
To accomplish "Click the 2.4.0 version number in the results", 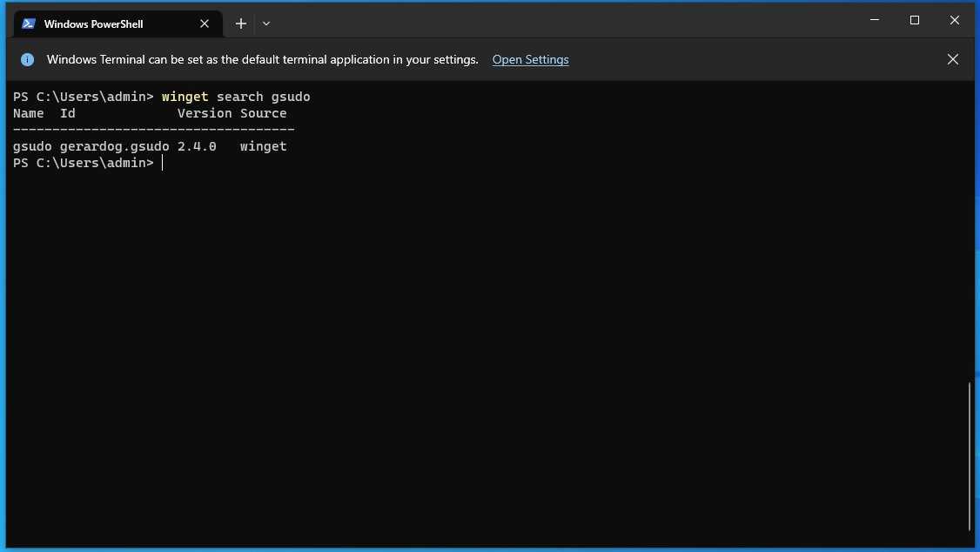I will [197, 146].
